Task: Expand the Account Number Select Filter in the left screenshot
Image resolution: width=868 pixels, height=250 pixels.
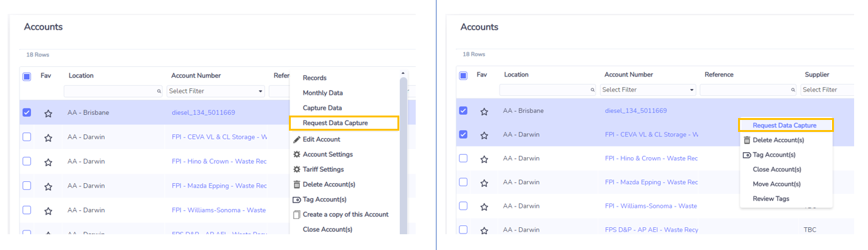Action: tap(216, 92)
